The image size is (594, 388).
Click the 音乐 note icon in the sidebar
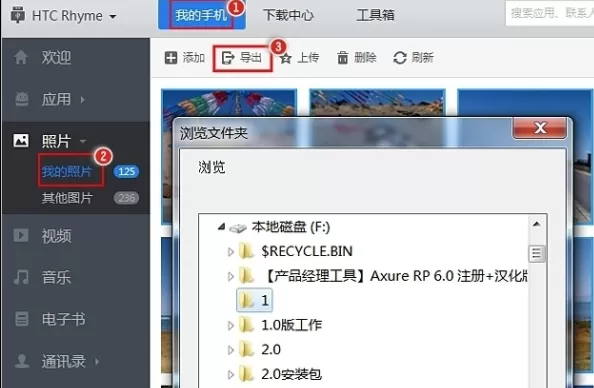21,277
